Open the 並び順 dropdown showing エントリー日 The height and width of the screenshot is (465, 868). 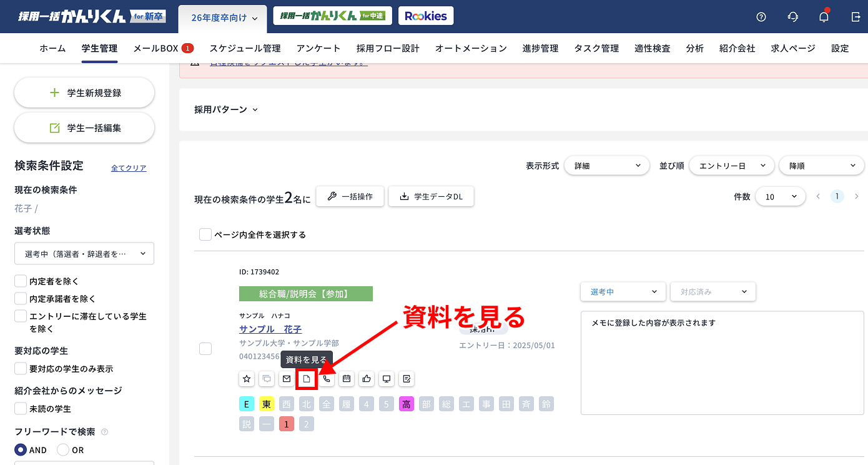731,165
